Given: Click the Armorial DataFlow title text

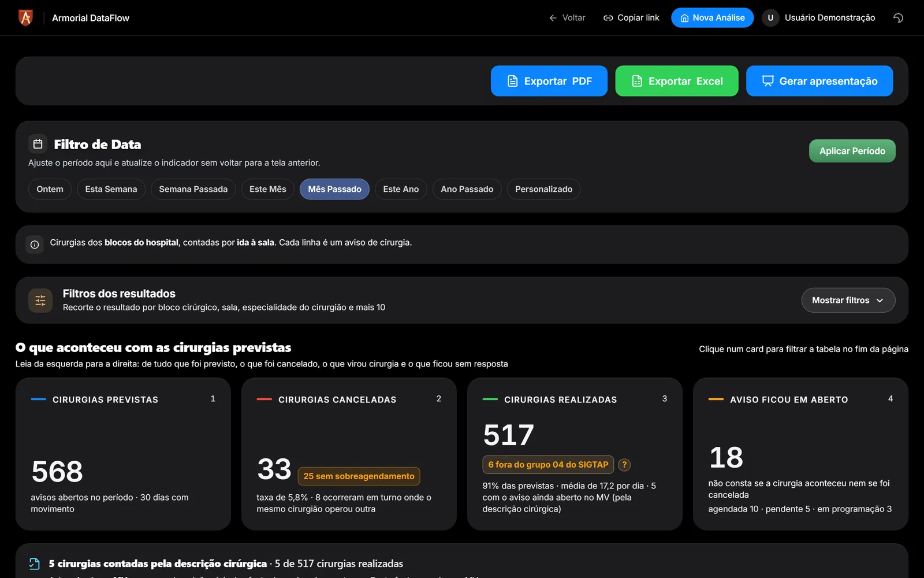Looking at the screenshot, I should pos(91,18).
